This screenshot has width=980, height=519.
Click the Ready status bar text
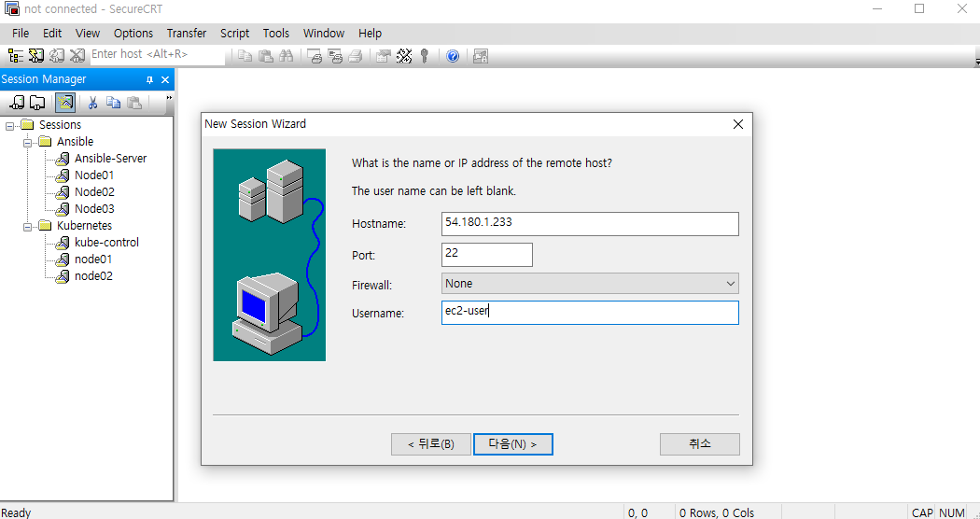pyautogui.click(x=16, y=512)
